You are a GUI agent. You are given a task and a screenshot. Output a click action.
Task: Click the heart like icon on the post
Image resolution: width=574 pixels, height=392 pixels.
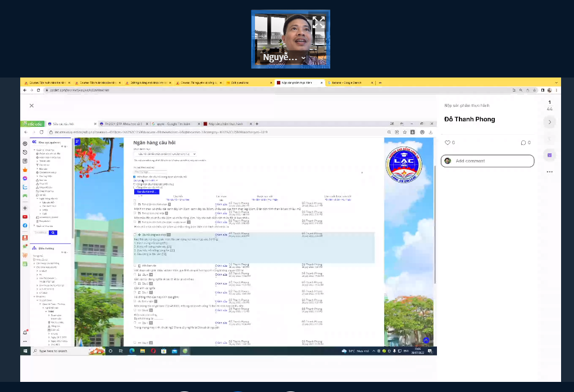point(448,143)
